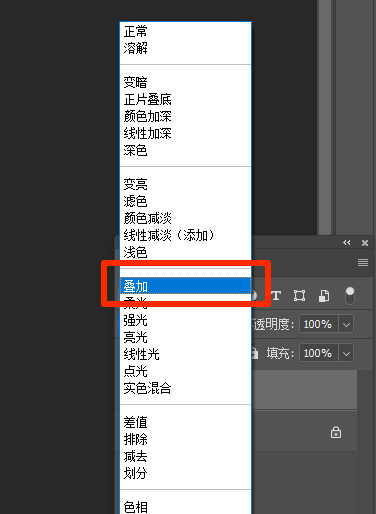
Task: Open the layers panel options menu
Action: (x=363, y=263)
